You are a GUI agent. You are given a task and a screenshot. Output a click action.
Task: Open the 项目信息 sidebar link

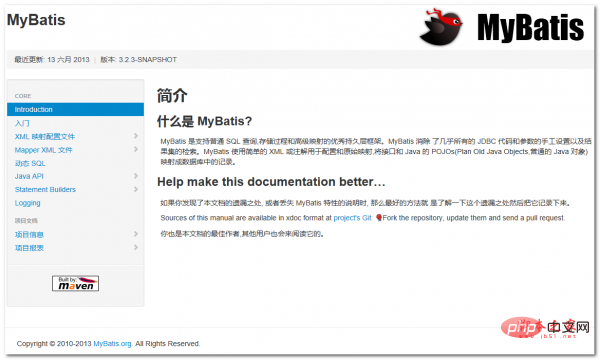point(29,235)
